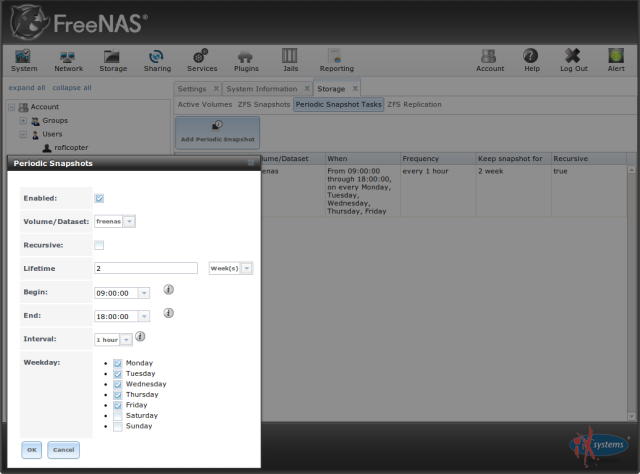This screenshot has height=474, width=640.
Task: Uncheck the Monday weekday checkbox
Action: point(118,363)
